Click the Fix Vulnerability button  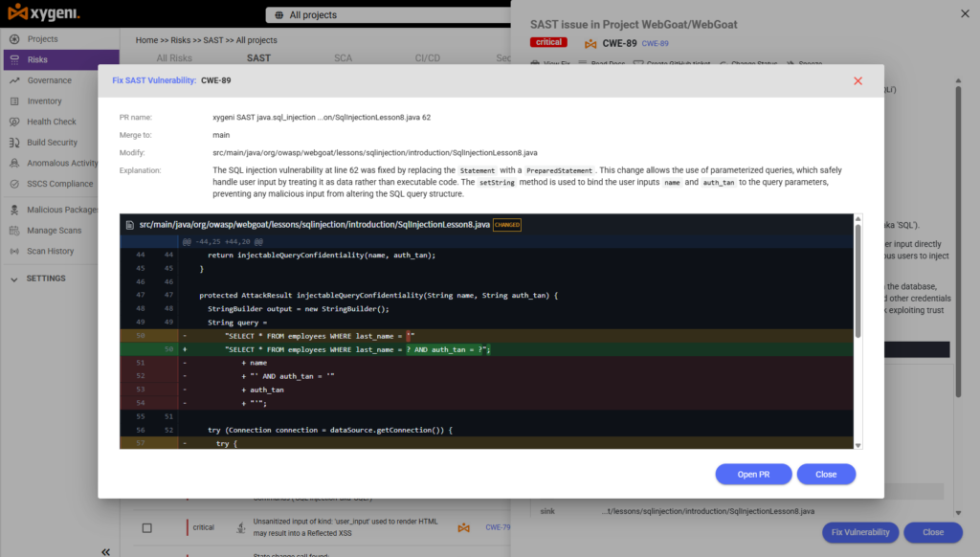[860, 532]
